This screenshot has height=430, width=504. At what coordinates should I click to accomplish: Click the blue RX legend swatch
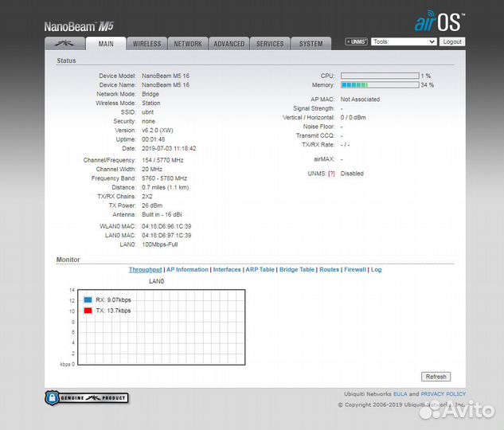point(88,300)
